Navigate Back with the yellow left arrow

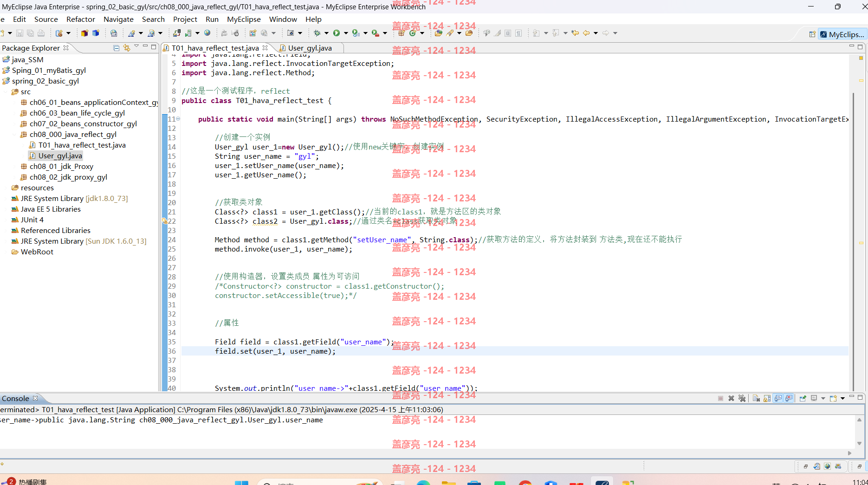point(586,33)
